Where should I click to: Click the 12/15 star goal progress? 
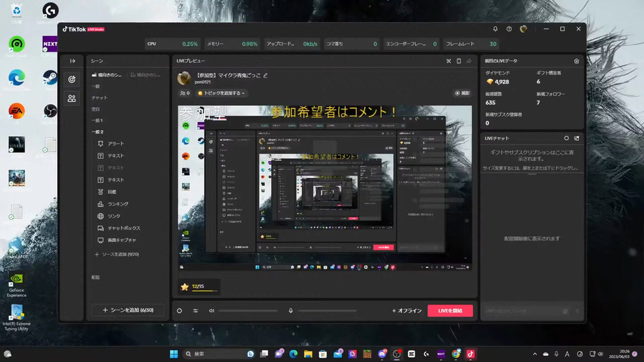(x=199, y=286)
